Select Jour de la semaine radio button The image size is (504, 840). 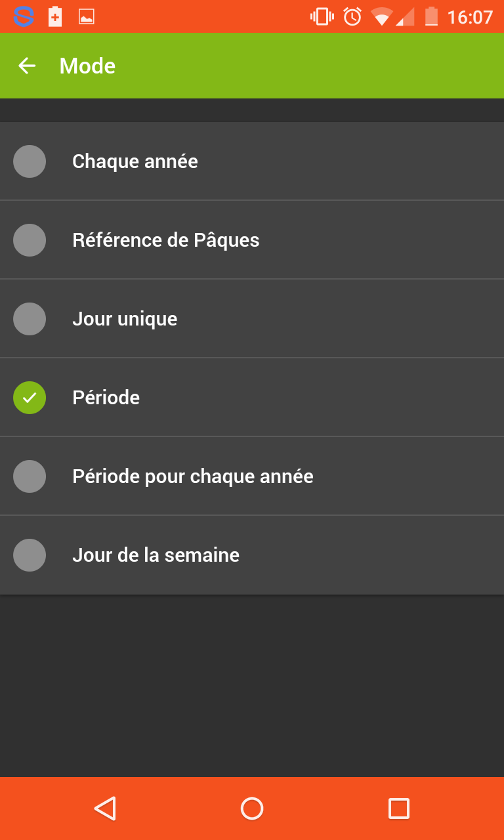coord(30,555)
